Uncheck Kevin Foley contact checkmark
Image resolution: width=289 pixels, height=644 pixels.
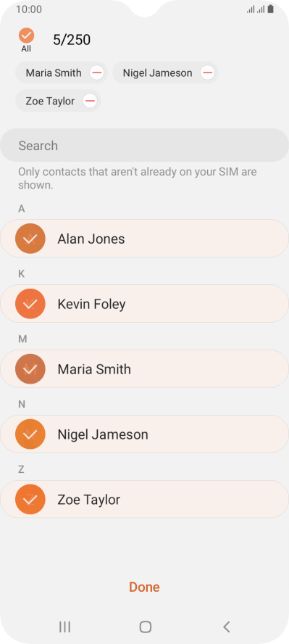click(x=30, y=304)
